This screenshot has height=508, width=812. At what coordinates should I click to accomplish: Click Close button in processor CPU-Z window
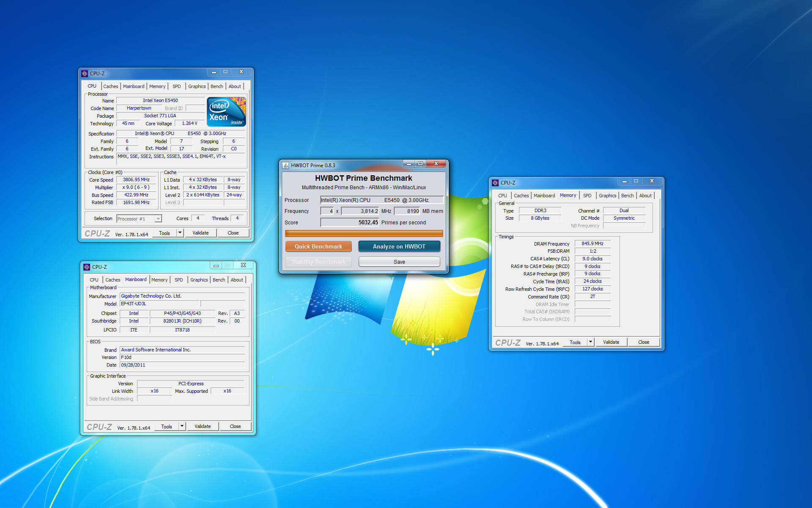pyautogui.click(x=233, y=233)
